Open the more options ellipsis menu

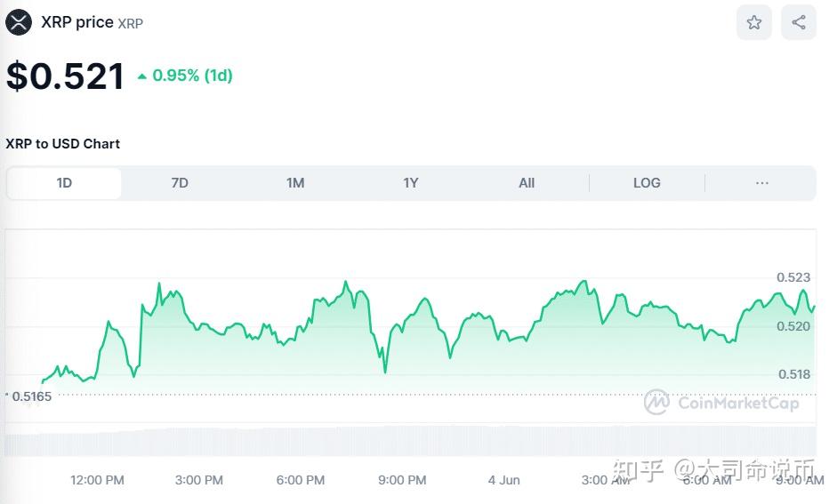coord(761,183)
